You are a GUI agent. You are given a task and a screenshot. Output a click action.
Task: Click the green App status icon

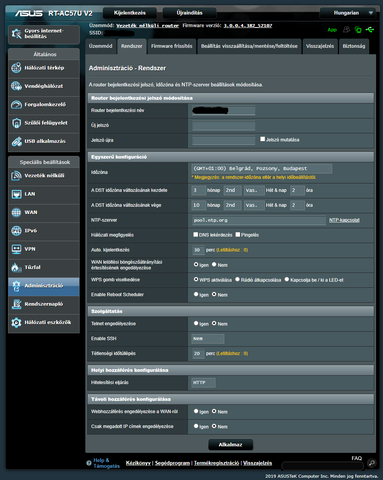[x=332, y=30]
